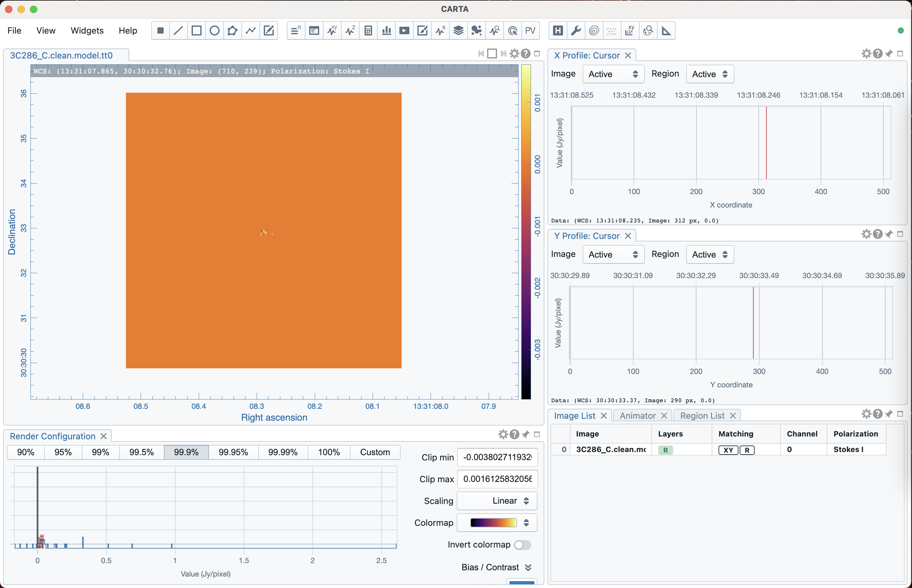912x588 pixels.
Task: Select the point region tool
Action: 160,30
